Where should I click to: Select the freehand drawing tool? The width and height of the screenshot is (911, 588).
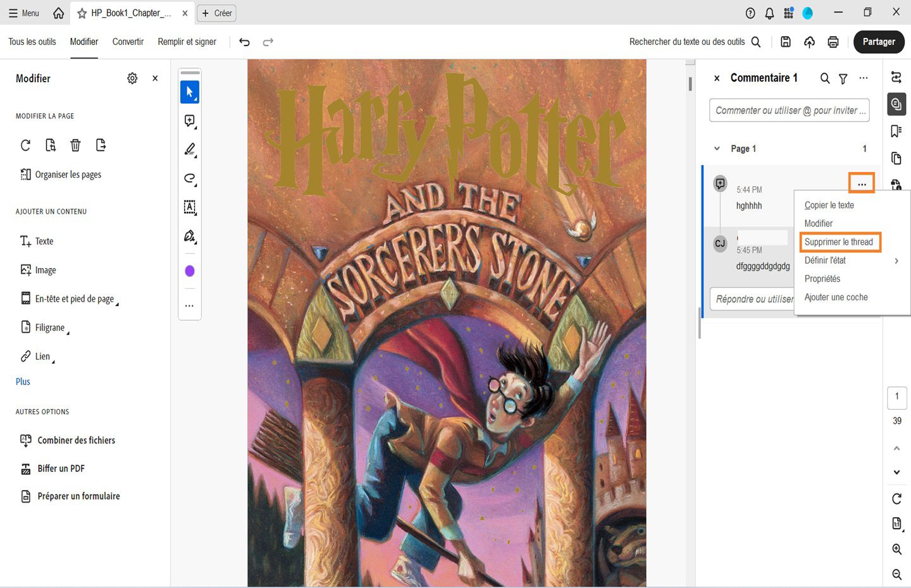[190, 178]
